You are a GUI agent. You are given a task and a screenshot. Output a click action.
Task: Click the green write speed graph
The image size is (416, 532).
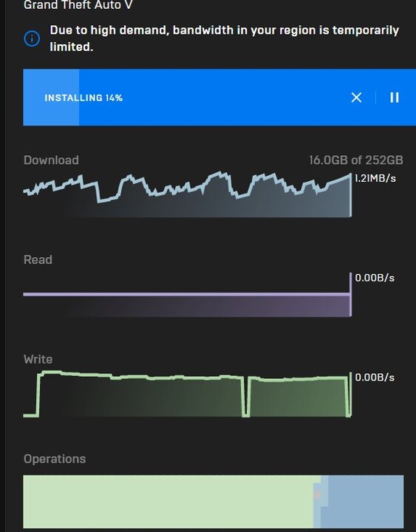[x=187, y=394]
